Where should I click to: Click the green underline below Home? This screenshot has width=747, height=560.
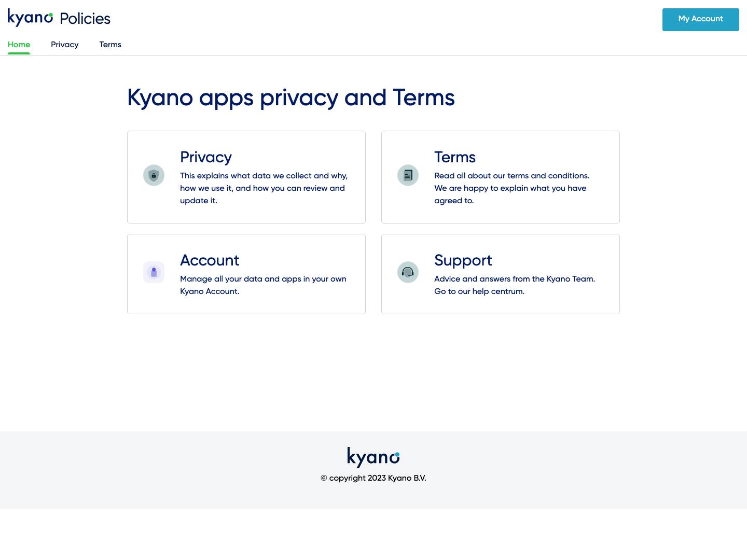pos(19,54)
